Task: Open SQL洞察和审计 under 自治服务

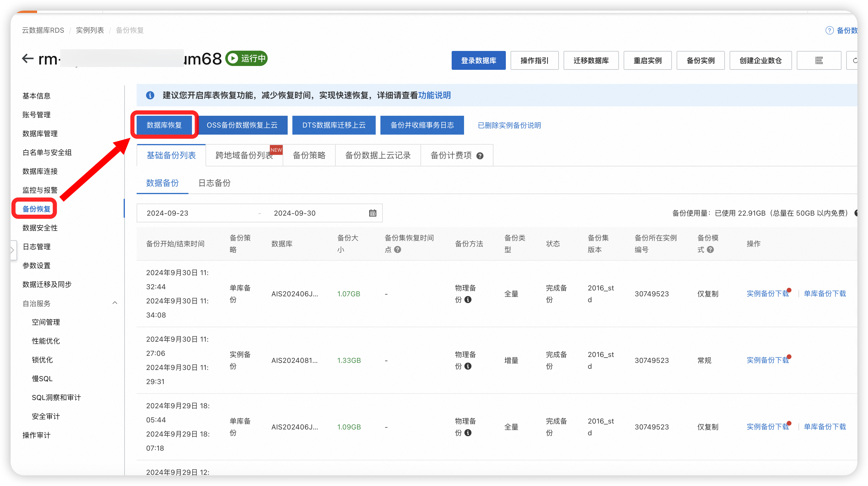Action: point(56,398)
